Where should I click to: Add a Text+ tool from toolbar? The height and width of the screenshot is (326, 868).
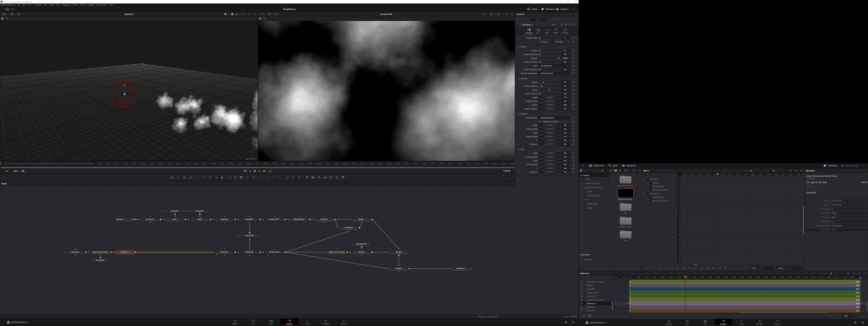pos(184,177)
